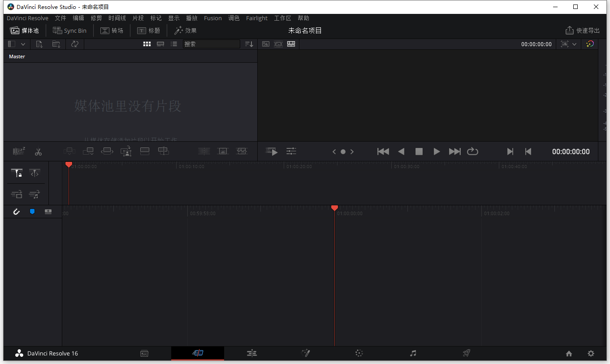610x364 pixels.
Task: Open the 转场 transitions panel
Action: 112,30
